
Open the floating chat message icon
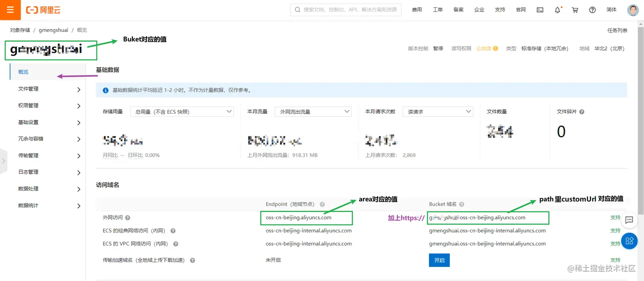629,220
